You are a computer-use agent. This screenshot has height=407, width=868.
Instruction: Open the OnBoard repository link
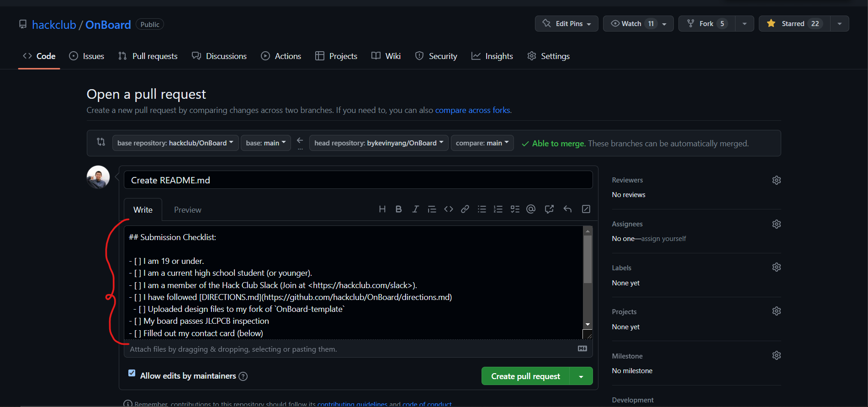click(x=108, y=25)
